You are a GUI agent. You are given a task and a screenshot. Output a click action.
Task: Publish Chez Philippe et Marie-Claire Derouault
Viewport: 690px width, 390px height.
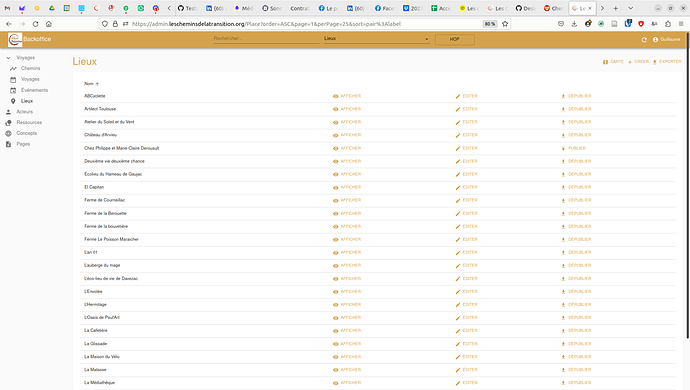click(574, 148)
